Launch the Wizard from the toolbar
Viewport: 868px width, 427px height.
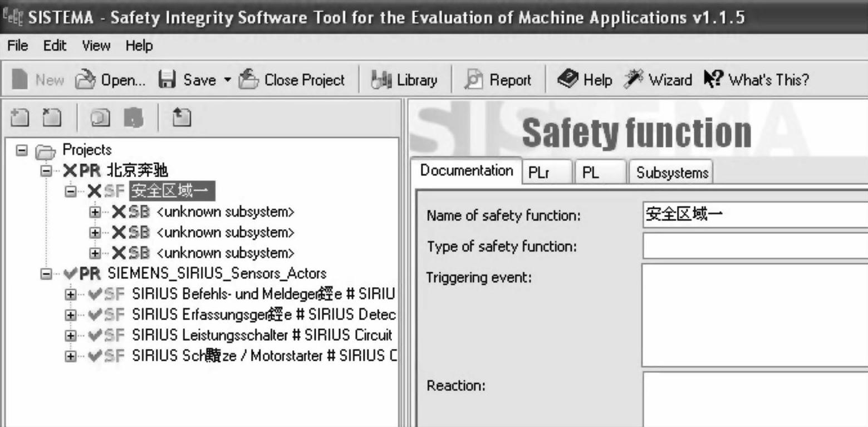(658, 80)
